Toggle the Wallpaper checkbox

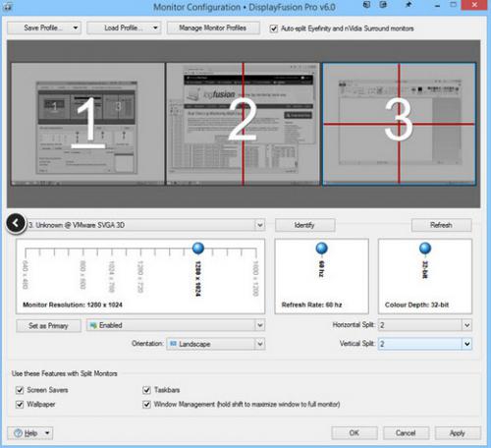coord(20,405)
